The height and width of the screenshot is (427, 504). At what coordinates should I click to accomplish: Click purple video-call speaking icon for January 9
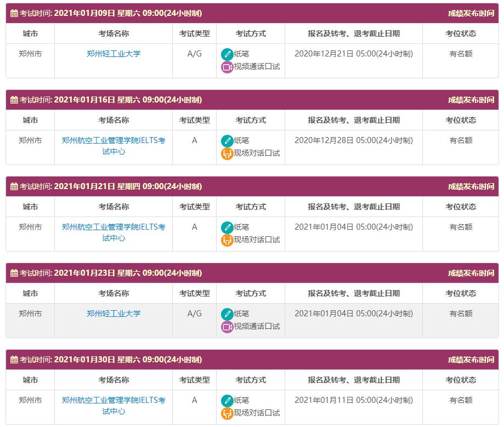click(227, 67)
